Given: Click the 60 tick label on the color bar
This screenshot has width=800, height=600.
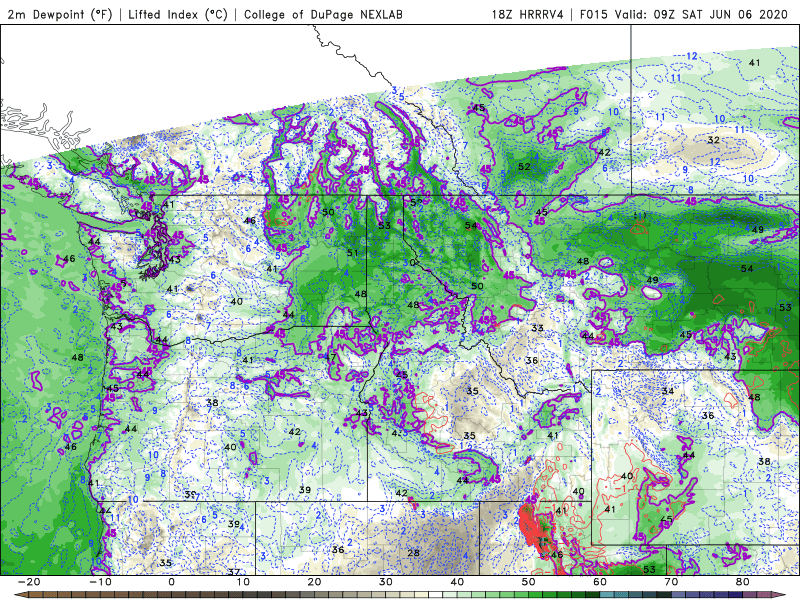Looking at the screenshot, I should [600, 582].
